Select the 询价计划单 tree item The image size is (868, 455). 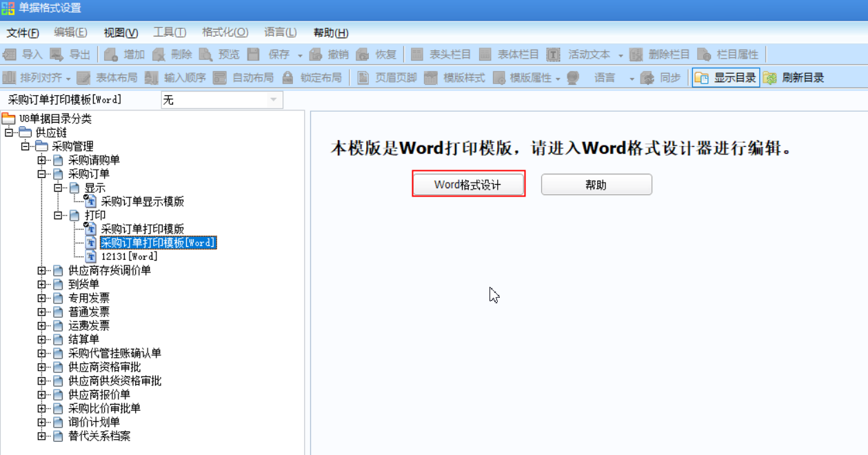tap(94, 422)
